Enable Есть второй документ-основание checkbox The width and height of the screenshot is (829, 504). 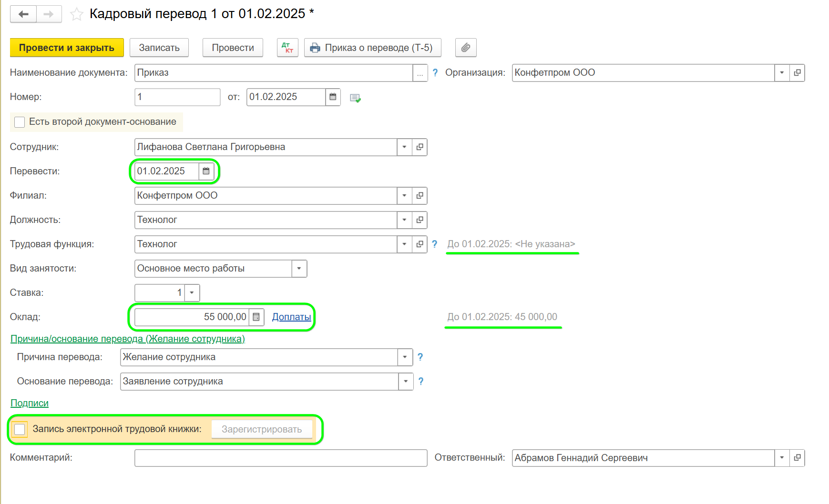pos(20,122)
